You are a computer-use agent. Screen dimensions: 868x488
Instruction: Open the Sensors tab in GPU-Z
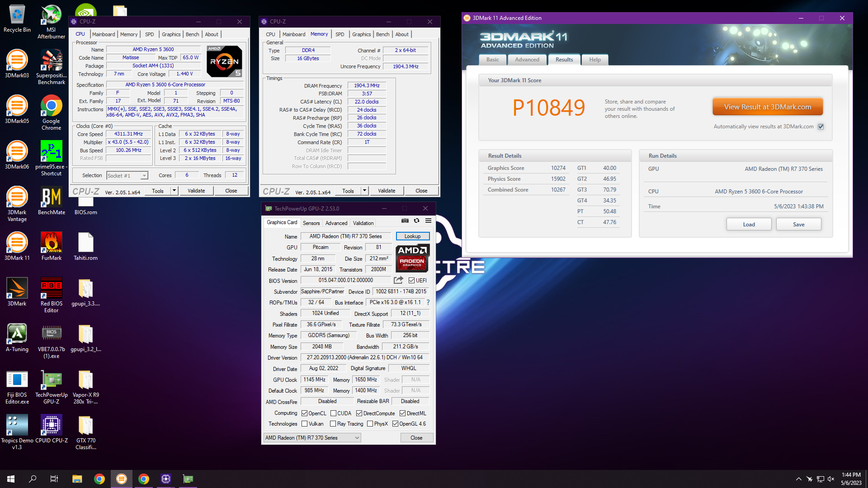[x=311, y=223]
